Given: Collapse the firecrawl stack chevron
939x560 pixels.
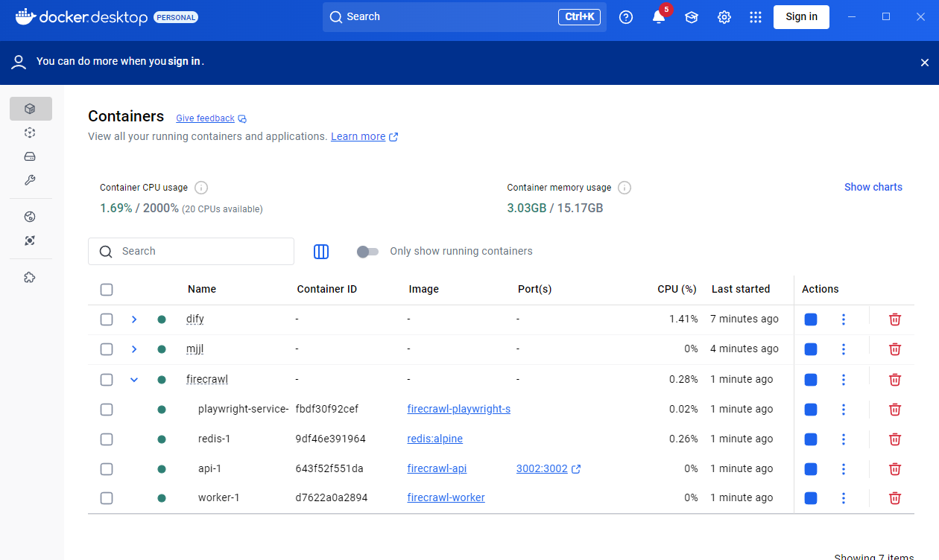Looking at the screenshot, I should point(134,380).
